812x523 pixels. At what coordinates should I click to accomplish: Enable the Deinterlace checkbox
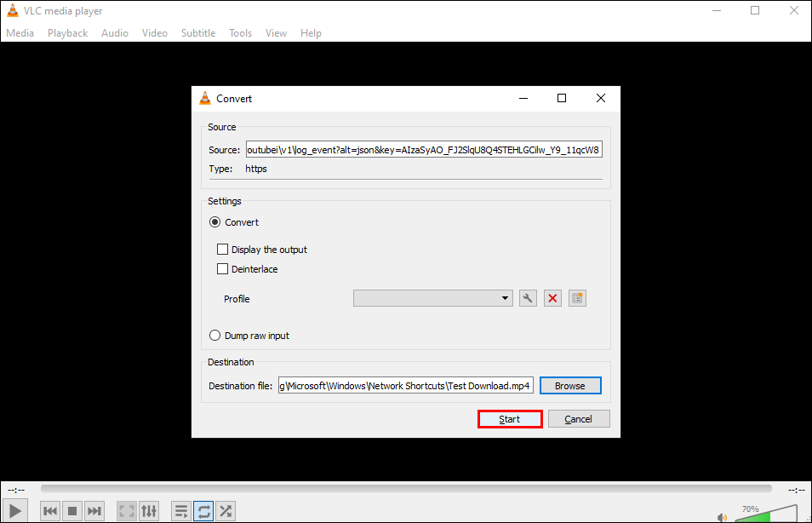[223, 269]
